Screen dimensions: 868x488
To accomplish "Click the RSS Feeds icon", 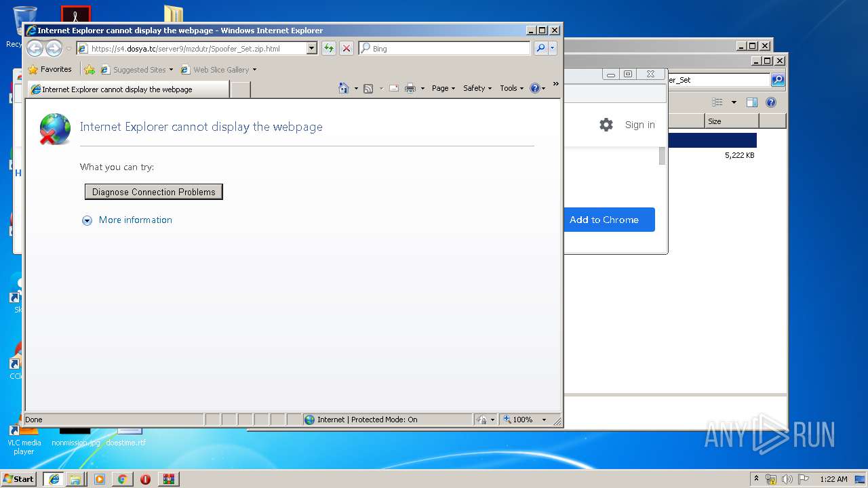I will 368,88.
